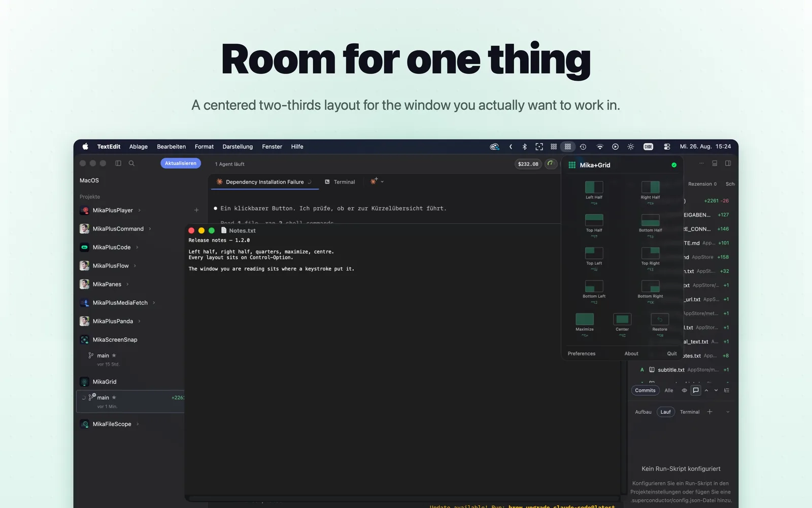812x508 pixels.
Task: Click the $232.08 cost badge
Action: pos(528,164)
